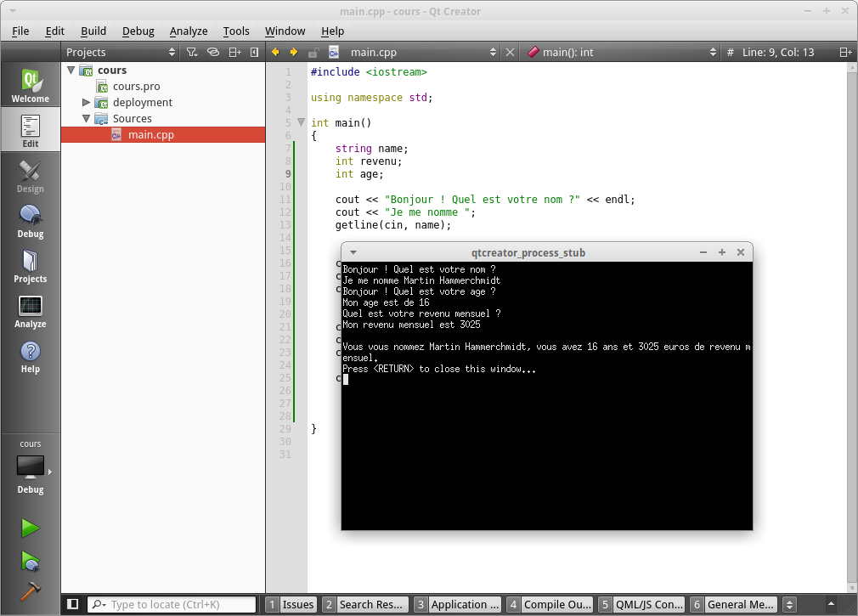Screen dimensions: 858x616
Task: Switch to Edit mode
Action: pos(30,130)
